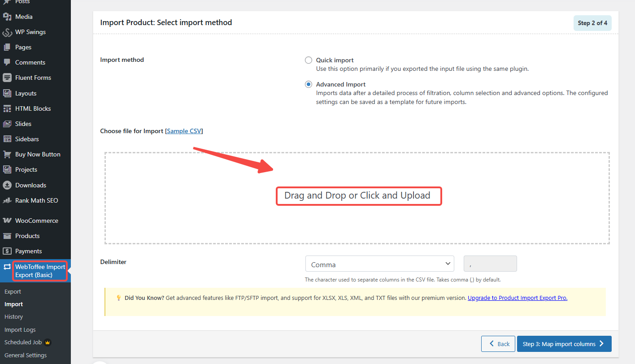Click the Payments dollar icon
The width and height of the screenshot is (635, 364).
[7, 251]
